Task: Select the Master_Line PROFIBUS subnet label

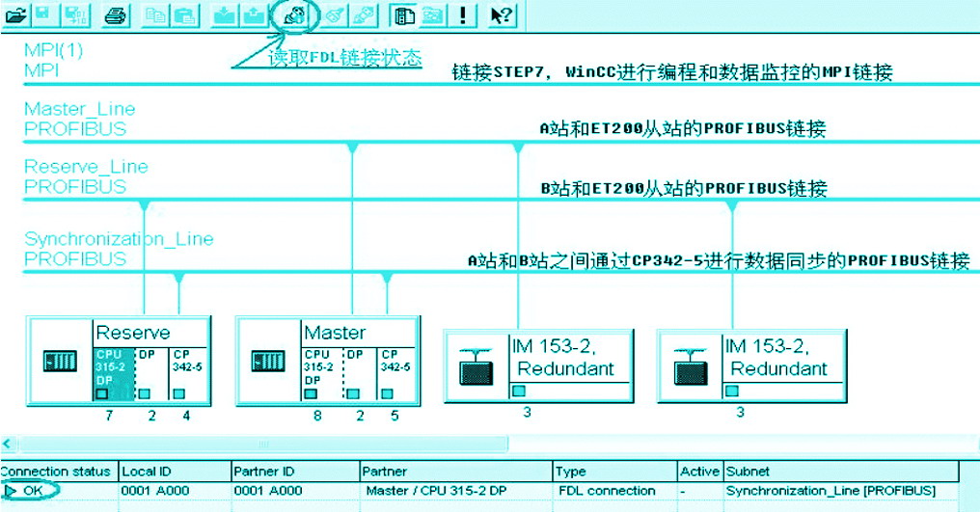Action: [79, 119]
